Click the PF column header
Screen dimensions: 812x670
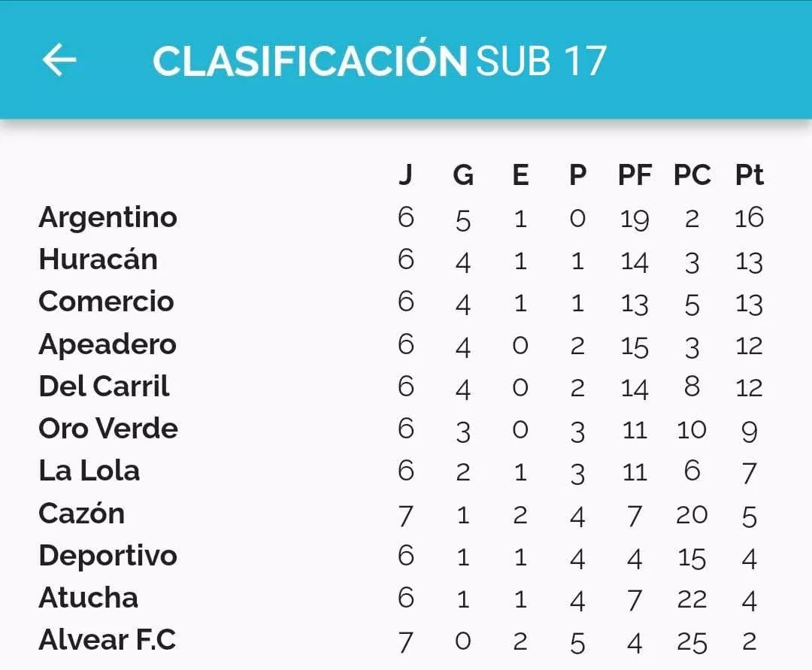click(x=635, y=175)
